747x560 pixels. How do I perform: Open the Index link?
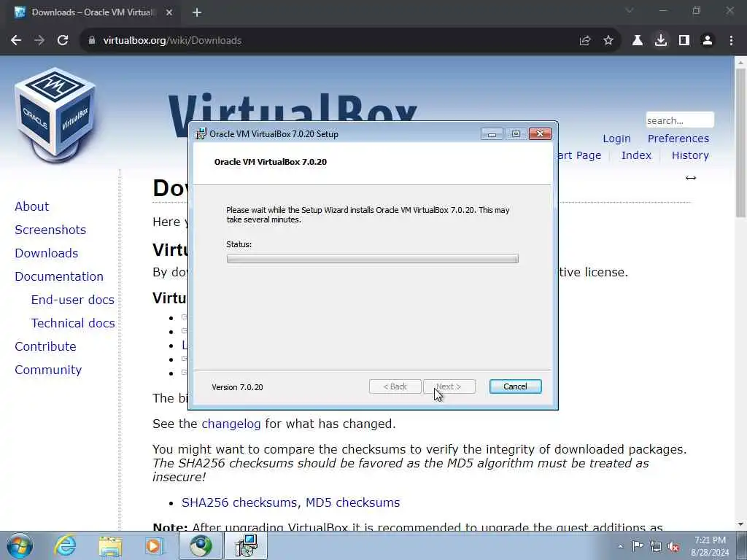636,155
